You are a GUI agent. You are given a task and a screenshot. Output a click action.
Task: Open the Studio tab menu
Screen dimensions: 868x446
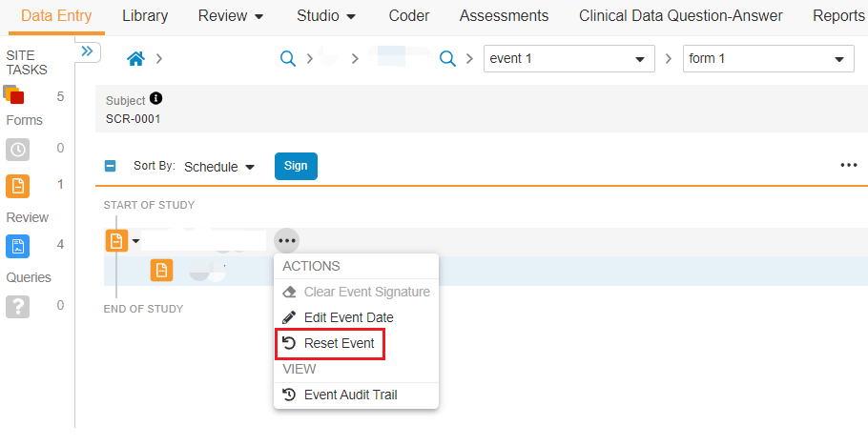326,16
